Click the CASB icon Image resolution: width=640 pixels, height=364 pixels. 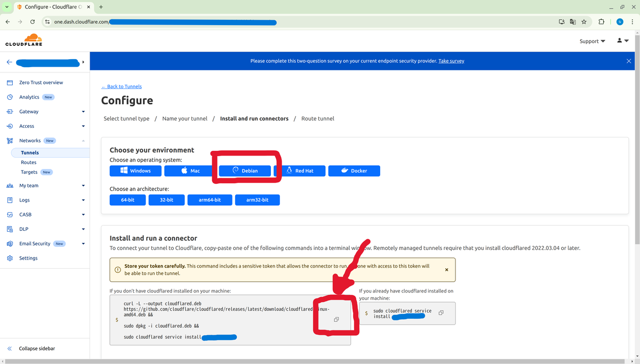(10, 215)
